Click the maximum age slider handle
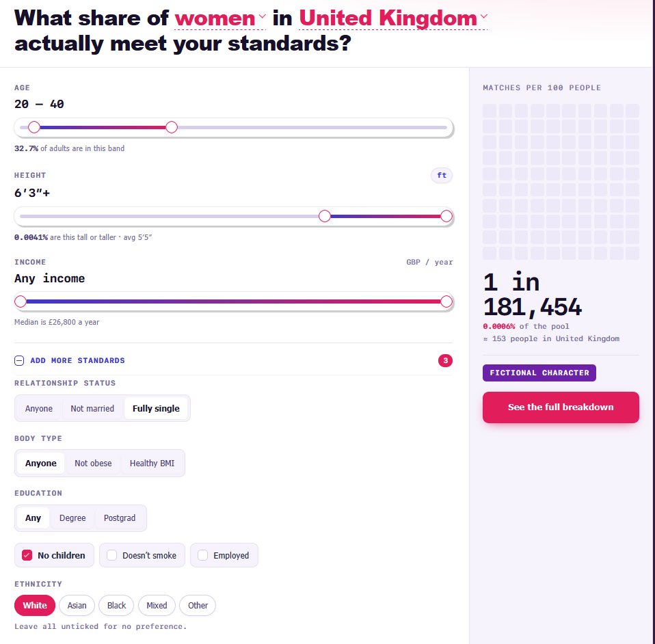 coord(171,127)
